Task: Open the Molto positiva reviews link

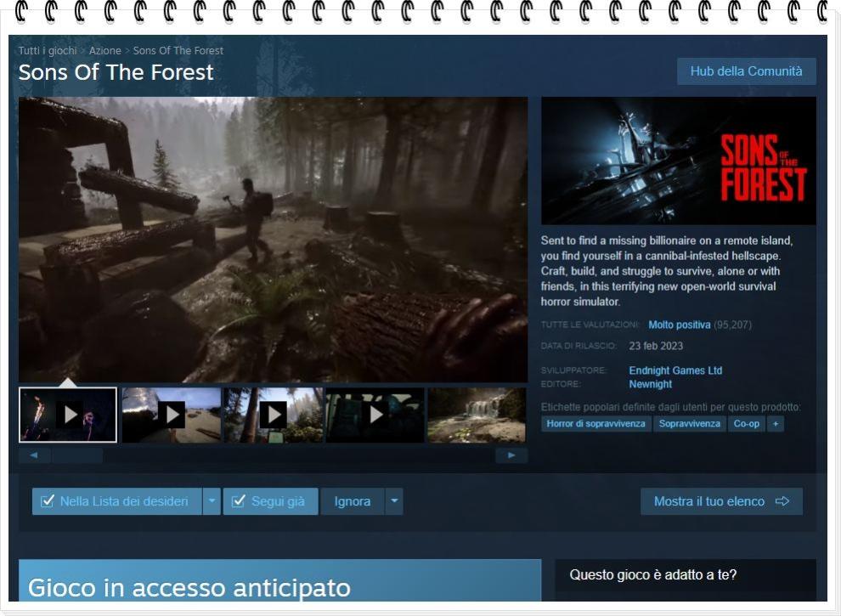Action: [680, 325]
